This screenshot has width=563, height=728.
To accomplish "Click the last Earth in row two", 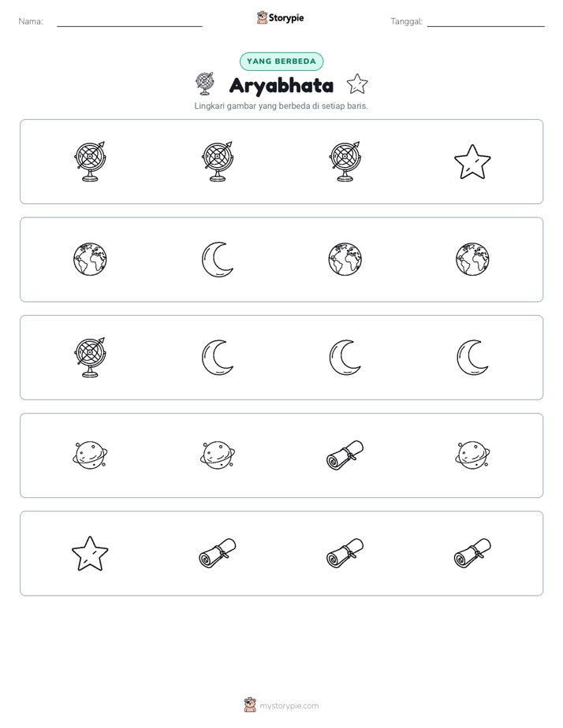I will (472, 259).
